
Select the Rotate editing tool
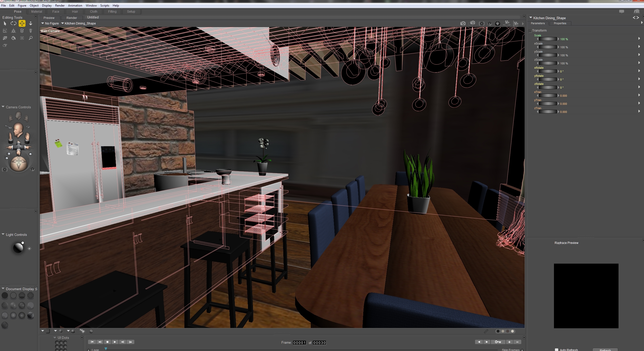pos(13,23)
